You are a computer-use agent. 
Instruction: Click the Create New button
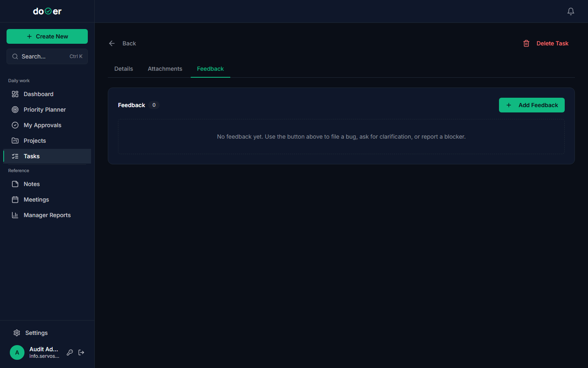coord(47,36)
